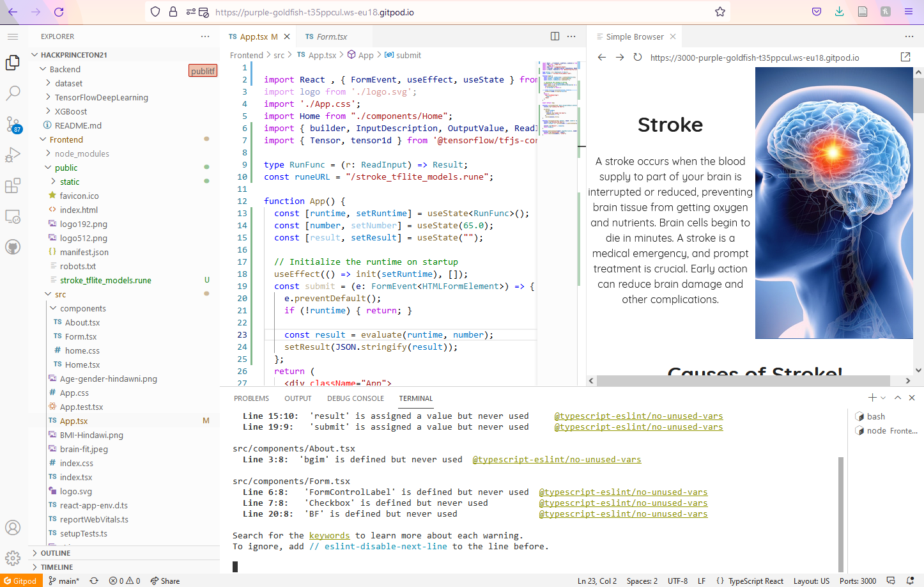This screenshot has height=587, width=924.
Task: Open the Pocket icon in browser toolbar
Action: pyautogui.click(x=817, y=12)
